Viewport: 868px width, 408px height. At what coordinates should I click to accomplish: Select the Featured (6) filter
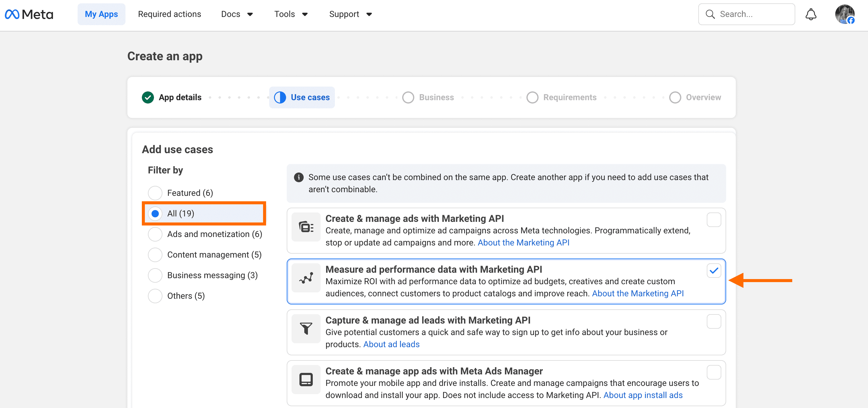tap(155, 193)
